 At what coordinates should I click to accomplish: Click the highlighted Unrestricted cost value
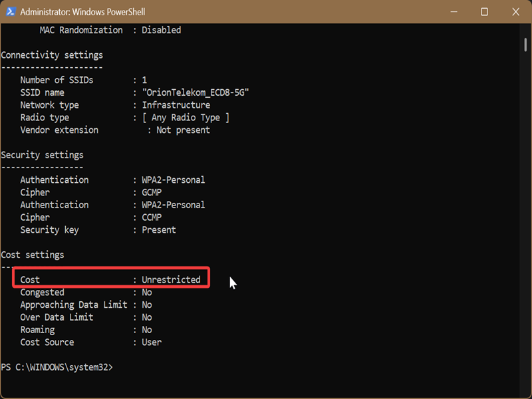pos(171,280)
